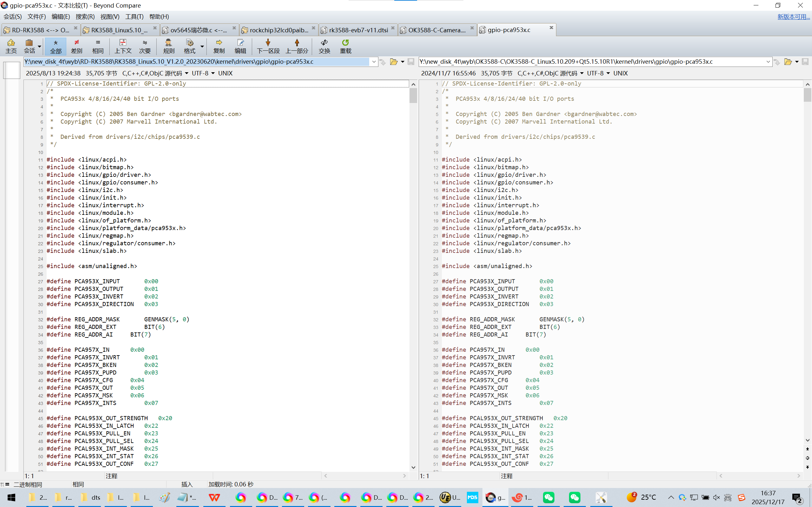
Task: Click the Home (主页) toolbar icon
Action: click(x=11, y=46)
